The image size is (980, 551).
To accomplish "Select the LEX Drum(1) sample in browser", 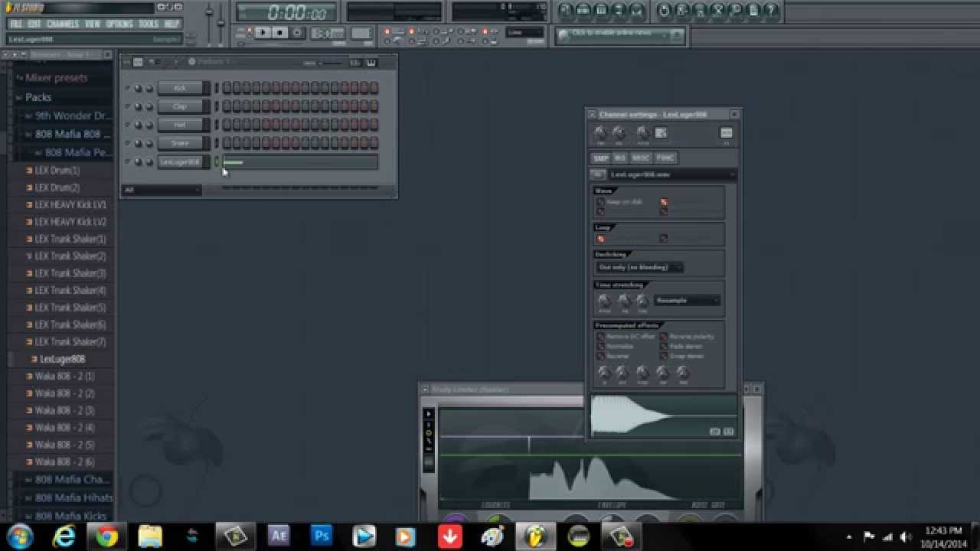I will coord(57,170).
